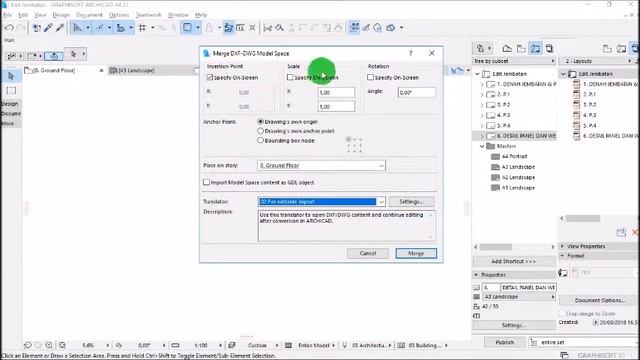Image resolution: width=640 pixels, height=360 pixels.
Task: Open translator Settings... button
Action: coord(411,202)
